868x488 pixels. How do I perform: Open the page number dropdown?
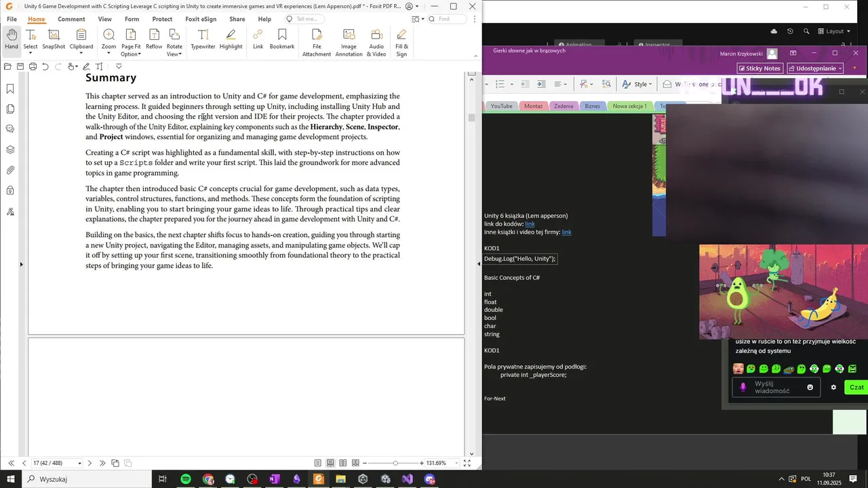[x=79, y=463]
